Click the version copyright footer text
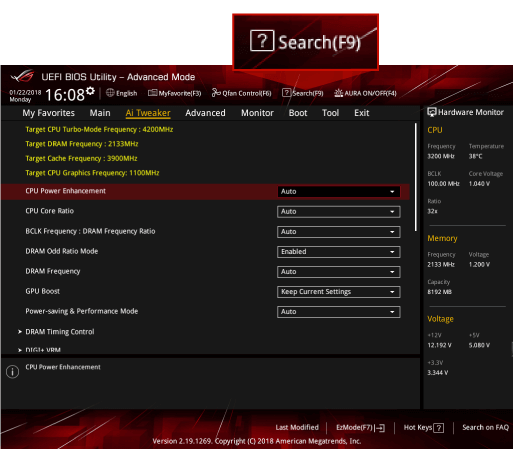This screenshot has width=513, height=449. click(257, 441)
